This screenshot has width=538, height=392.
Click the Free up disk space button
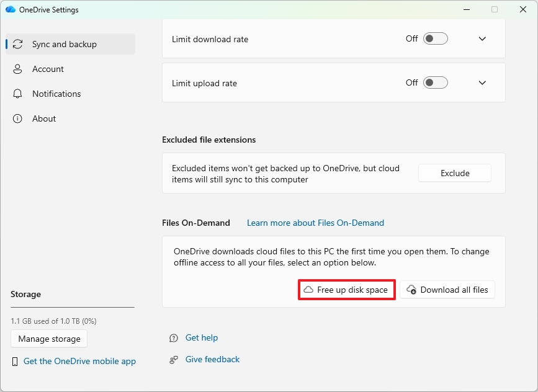[x=346, y=290]
